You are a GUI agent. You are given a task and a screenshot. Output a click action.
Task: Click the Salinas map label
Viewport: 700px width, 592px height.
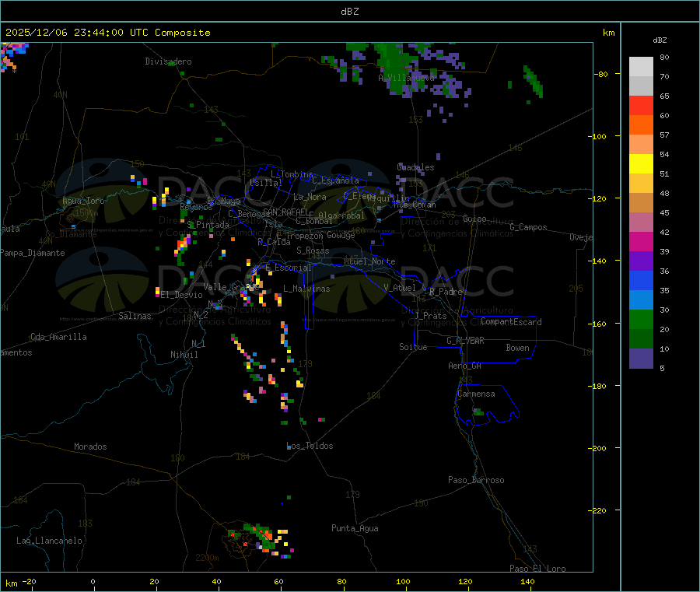pyautogui.click(x=135, y=316)
